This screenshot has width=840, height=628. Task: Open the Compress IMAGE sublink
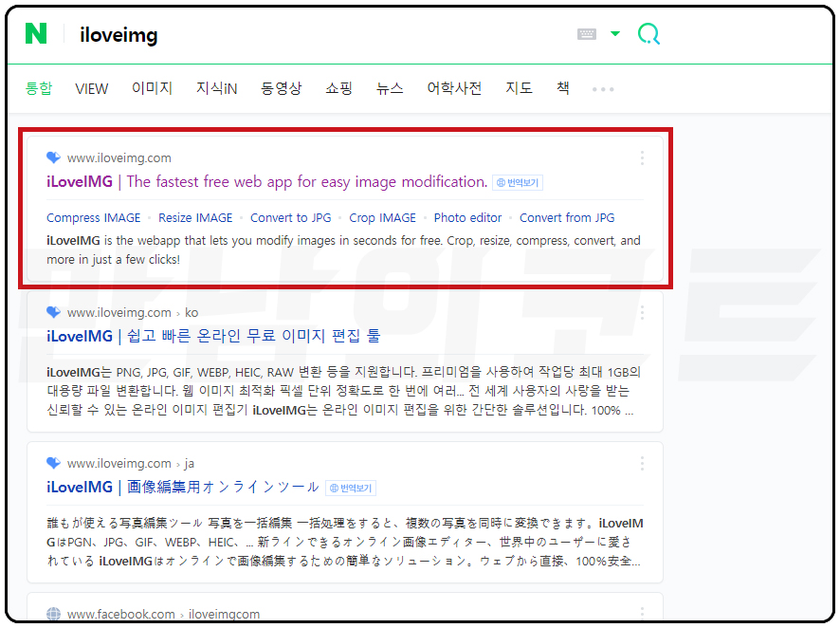click(x=93, y=217)
